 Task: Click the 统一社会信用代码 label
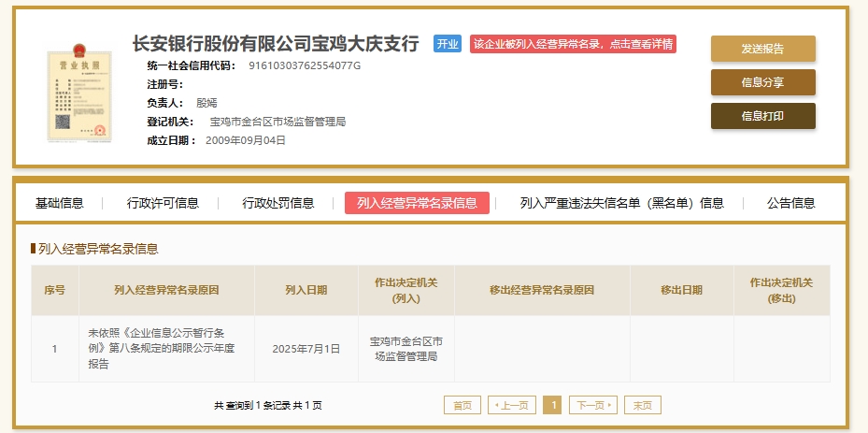point(191,65)
